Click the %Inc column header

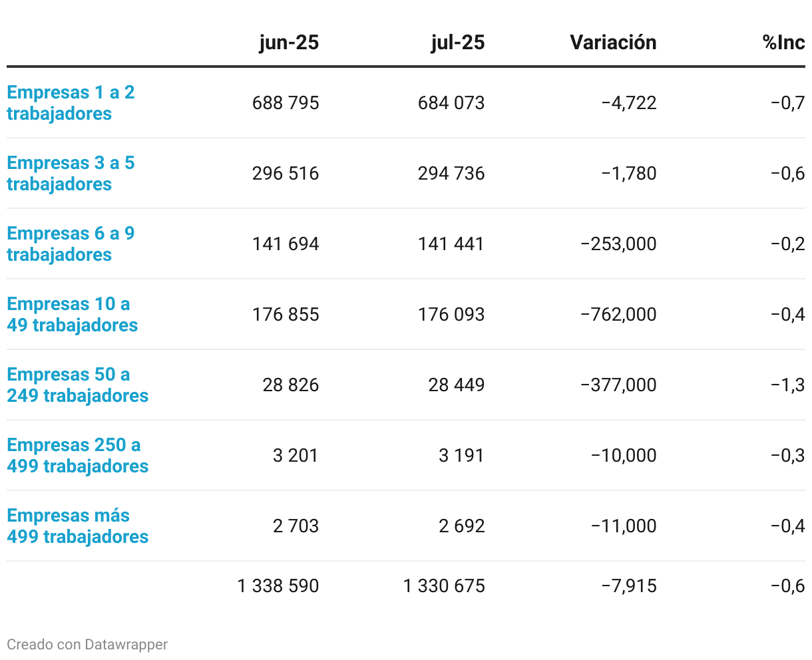click(x=784, y=43)
